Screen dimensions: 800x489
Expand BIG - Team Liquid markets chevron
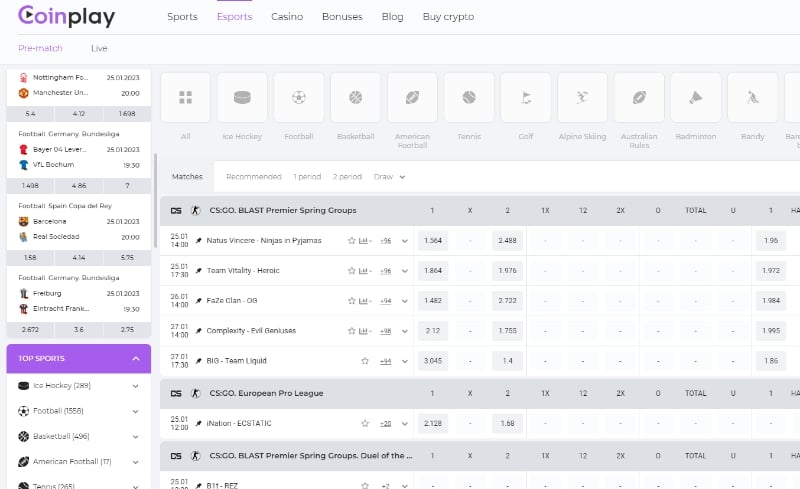[x=405, y=361]
